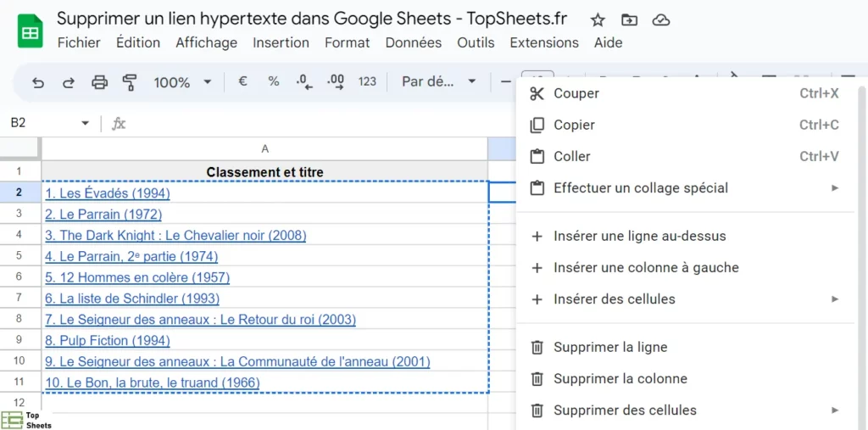The image size is (868, 430).
Task: Select the Paint format roller icon
Action: 130,82
